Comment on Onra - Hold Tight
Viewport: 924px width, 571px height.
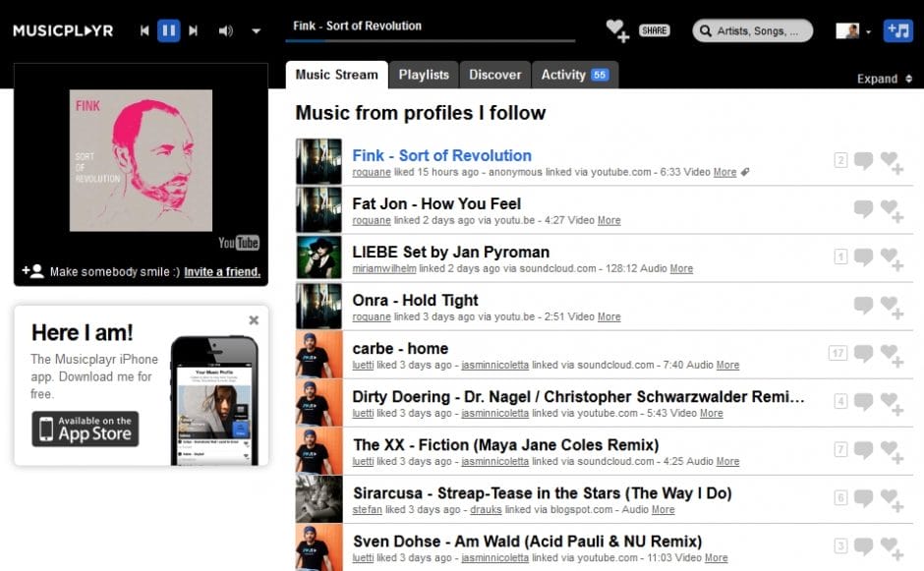pyautogui.click(x=863, y=306)
